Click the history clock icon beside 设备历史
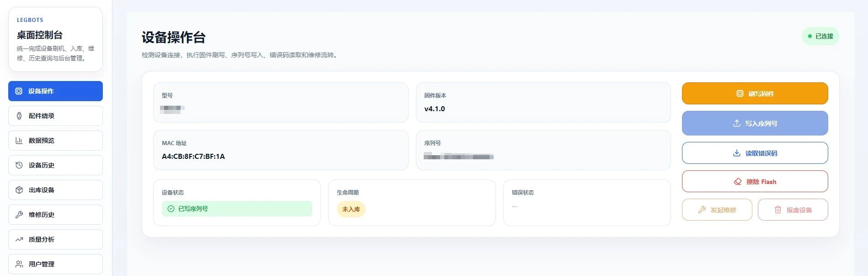This screenshot has width=868, height=276. (x=19, y=165)
